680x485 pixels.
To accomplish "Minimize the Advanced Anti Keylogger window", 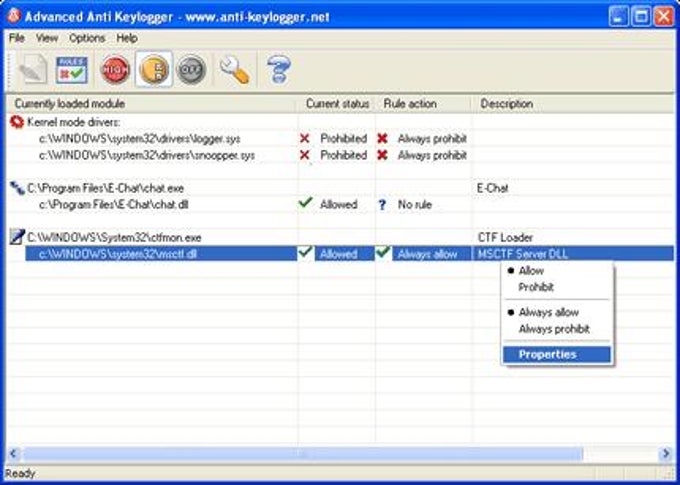I will coord(618,17).
